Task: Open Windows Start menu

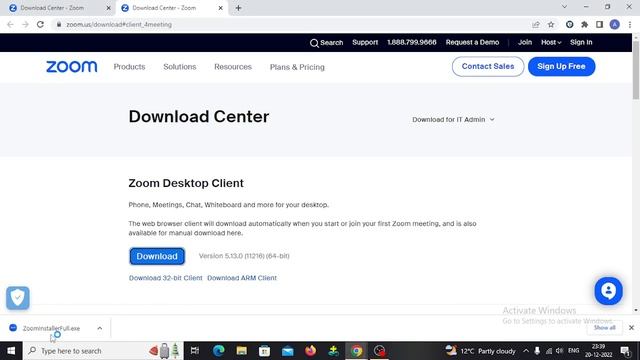Action: [11, 351]
